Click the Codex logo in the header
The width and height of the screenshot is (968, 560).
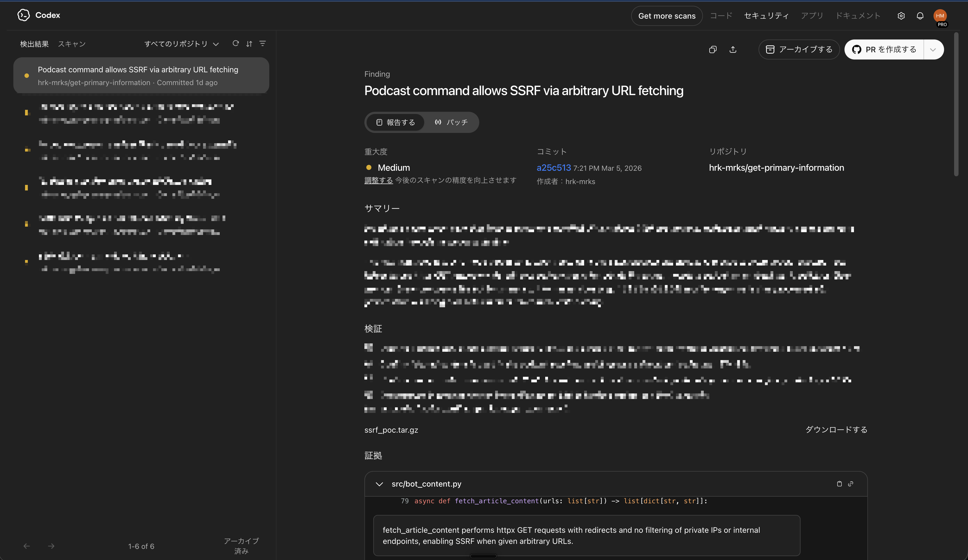coord(23,15)
